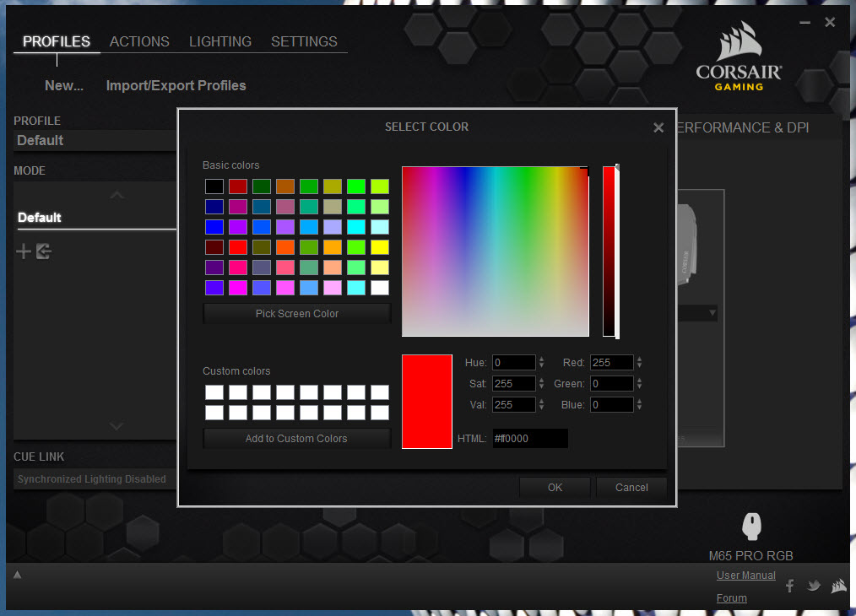Increase or decrease Hue stepper arrows
Viewport: 856px width, 616px height.
click(x=542, y=362)
